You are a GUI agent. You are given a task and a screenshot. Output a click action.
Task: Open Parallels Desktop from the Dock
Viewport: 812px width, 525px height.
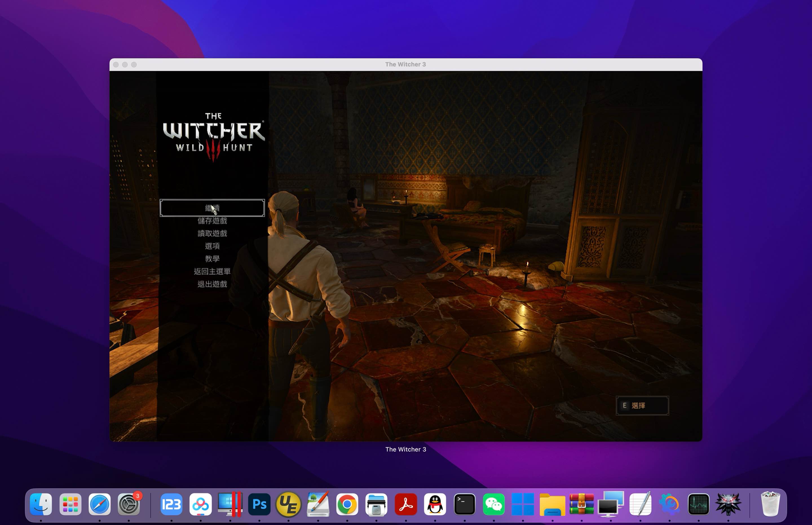[x=230, y=504]
